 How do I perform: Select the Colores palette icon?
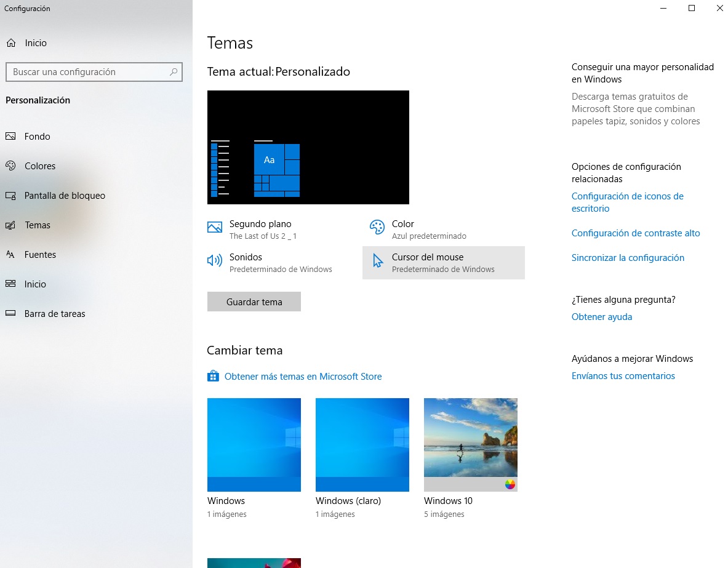10,166
